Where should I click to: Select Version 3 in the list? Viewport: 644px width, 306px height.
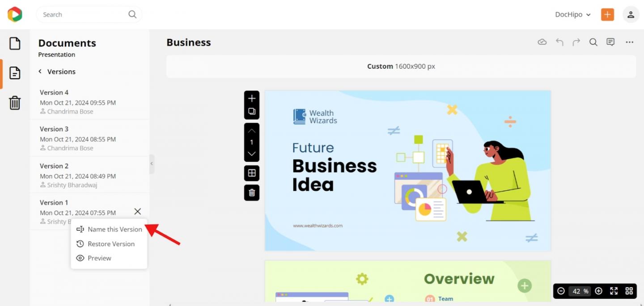[90, 138]
